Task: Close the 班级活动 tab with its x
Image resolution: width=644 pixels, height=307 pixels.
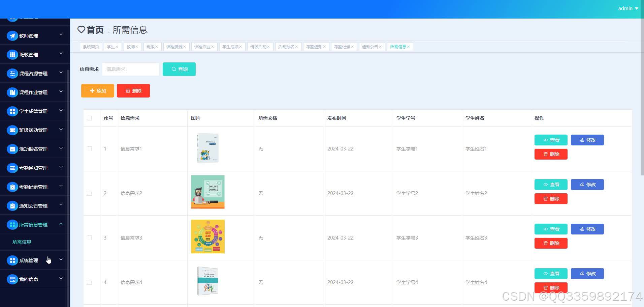Action: pos(268,47)
